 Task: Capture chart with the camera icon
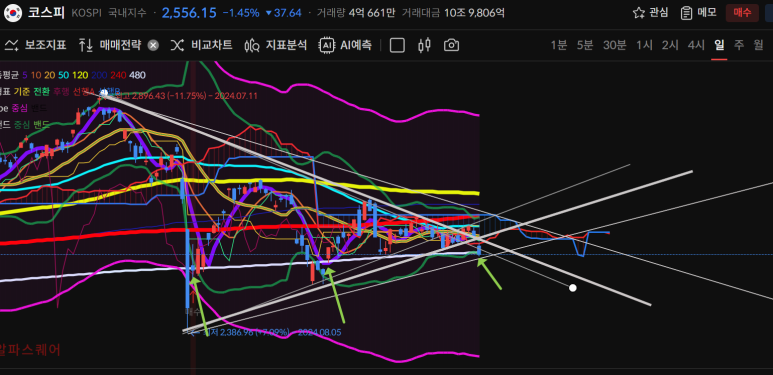tap(451, 45)
